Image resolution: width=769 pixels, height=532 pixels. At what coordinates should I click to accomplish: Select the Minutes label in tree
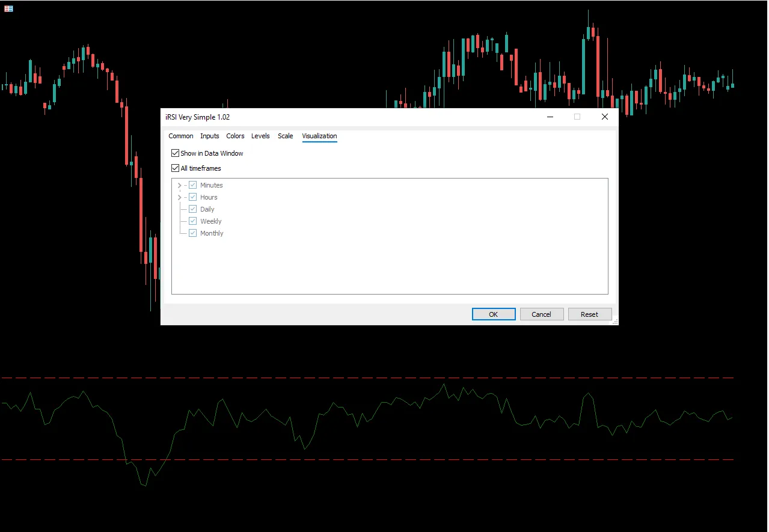point(212,185)
